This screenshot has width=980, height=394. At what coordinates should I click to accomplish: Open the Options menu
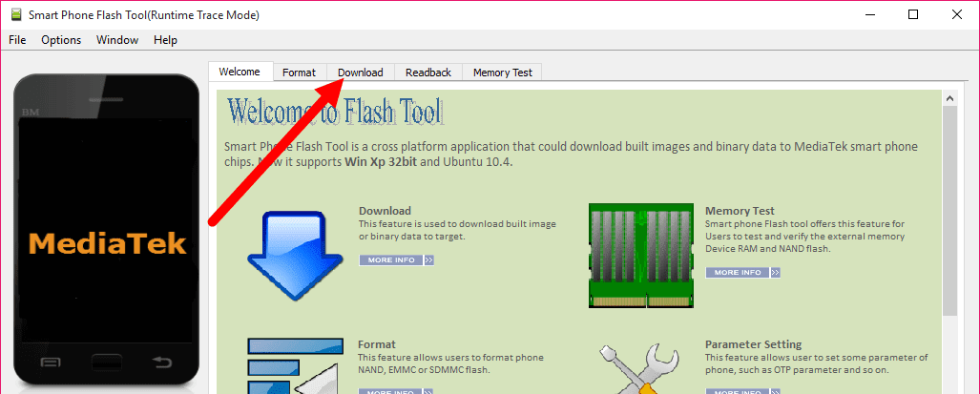[61, 40]
